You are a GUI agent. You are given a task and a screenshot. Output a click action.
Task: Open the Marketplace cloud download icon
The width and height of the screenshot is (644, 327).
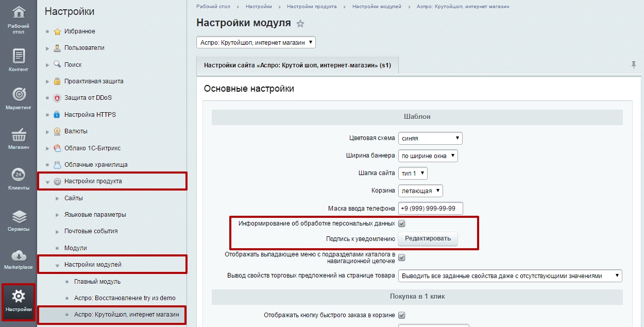(19, 255)
